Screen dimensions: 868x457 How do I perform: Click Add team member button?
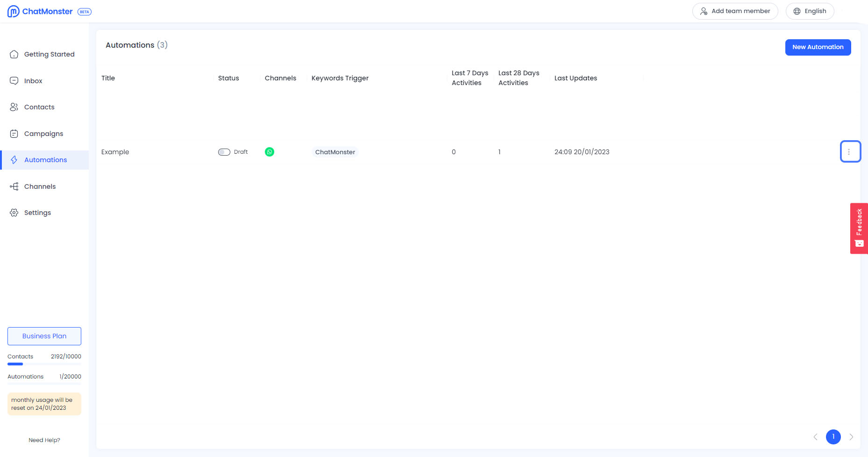tap(735, 11)
